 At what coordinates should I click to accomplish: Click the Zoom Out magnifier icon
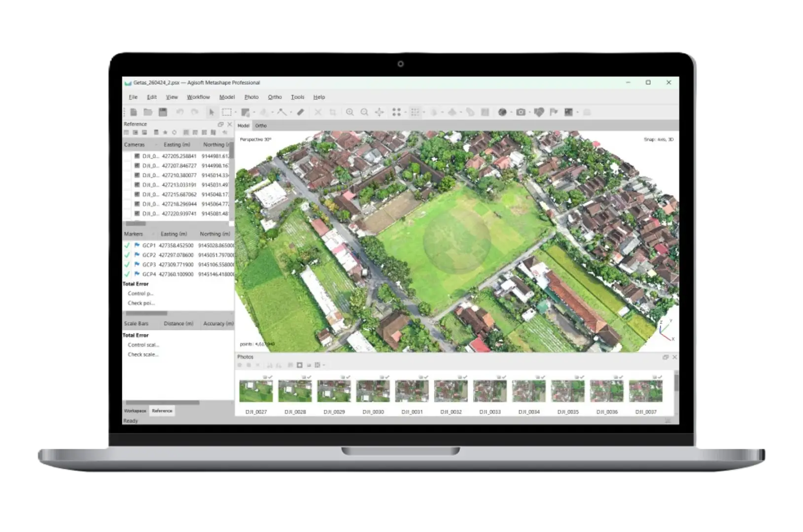click(364, 112)
